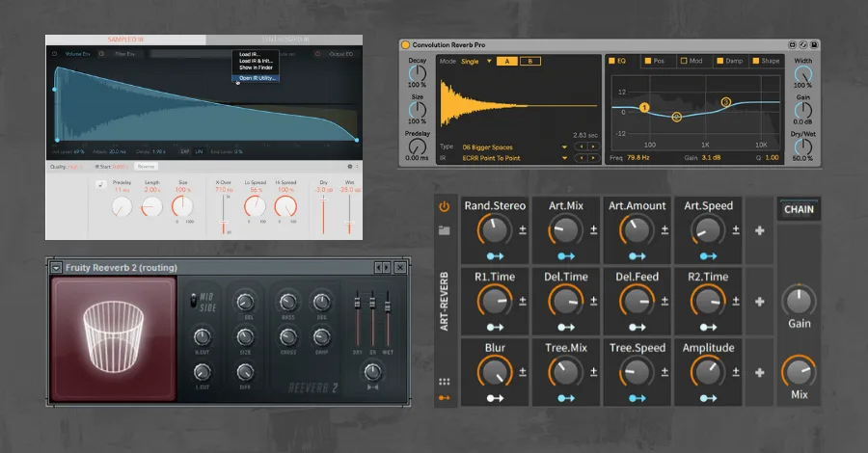Image resolution: width=868 pixels, height=453 pixels.
Task: Select IR slot A button
Action: tap(506, 62)
